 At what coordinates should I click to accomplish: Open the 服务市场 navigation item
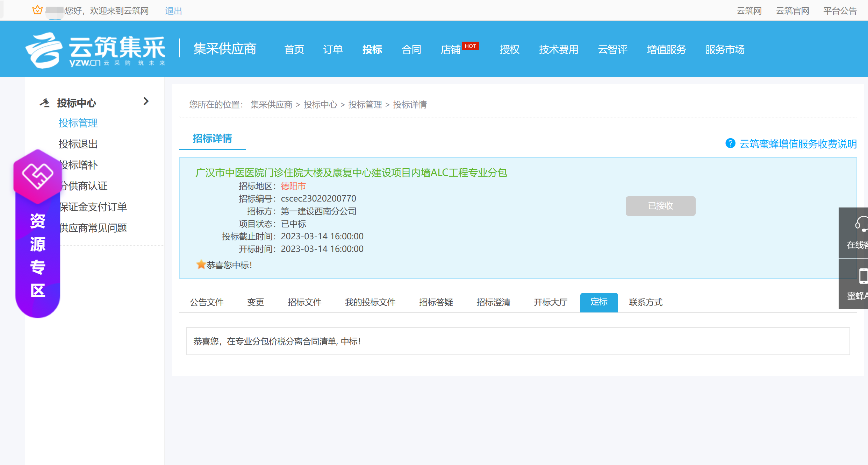coord(725,50)
